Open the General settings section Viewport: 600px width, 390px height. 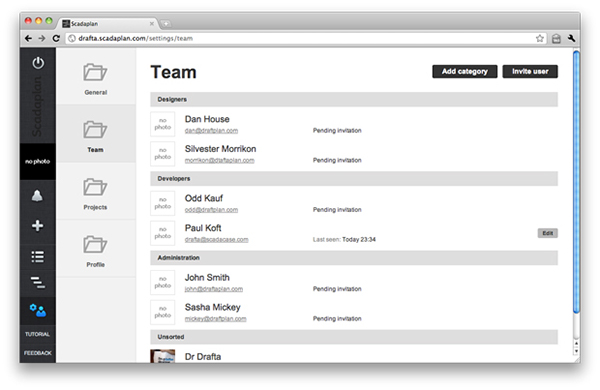click(x=96, y=79)
